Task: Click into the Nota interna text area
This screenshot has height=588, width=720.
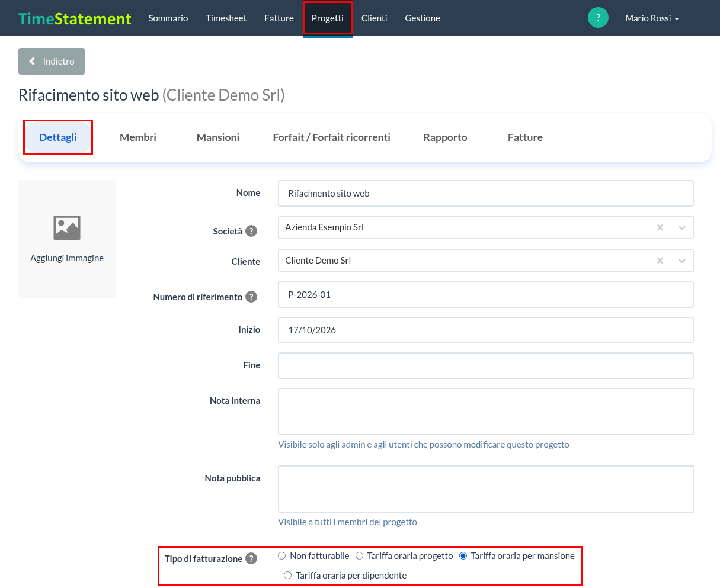Action: tap(486, 412)
